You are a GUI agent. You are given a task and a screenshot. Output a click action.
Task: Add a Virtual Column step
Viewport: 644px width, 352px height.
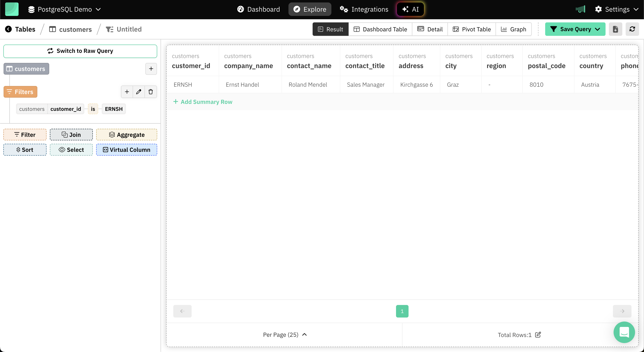(127, 150)
